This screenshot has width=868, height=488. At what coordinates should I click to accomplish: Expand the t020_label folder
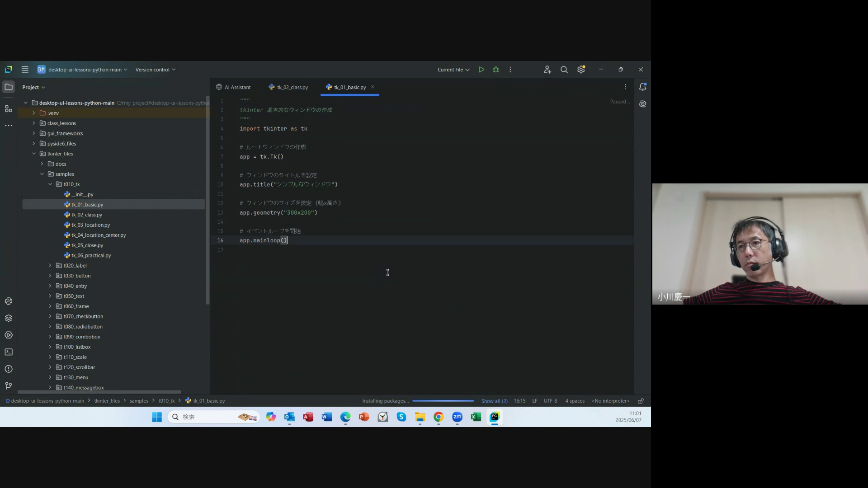(50, 266)
